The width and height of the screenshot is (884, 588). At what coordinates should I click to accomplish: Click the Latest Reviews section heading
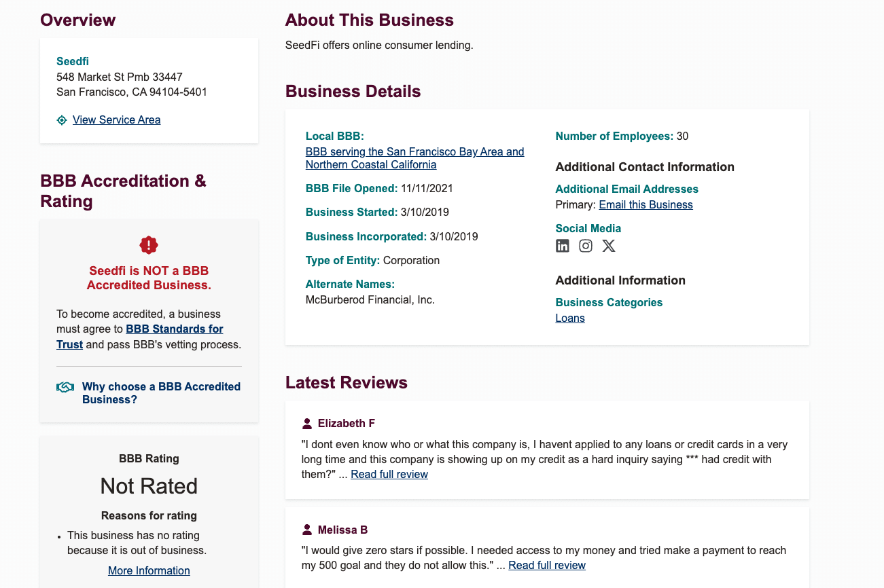tap(346, 382)
